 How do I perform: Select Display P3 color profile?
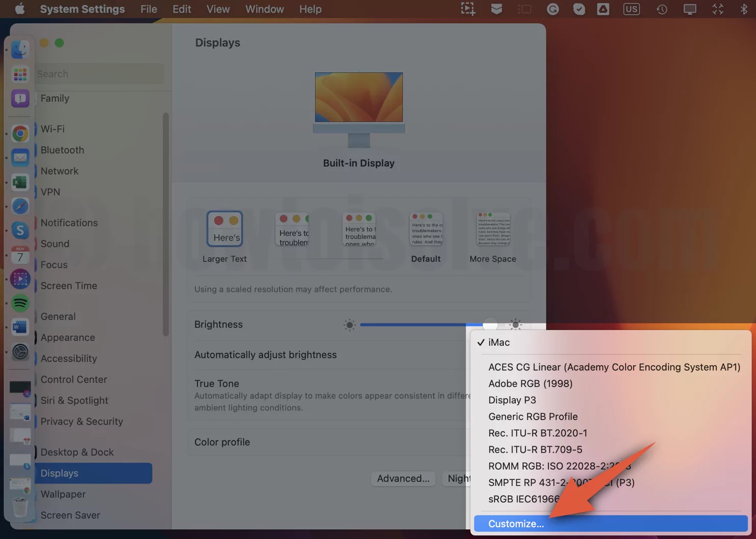click(512, 400)
